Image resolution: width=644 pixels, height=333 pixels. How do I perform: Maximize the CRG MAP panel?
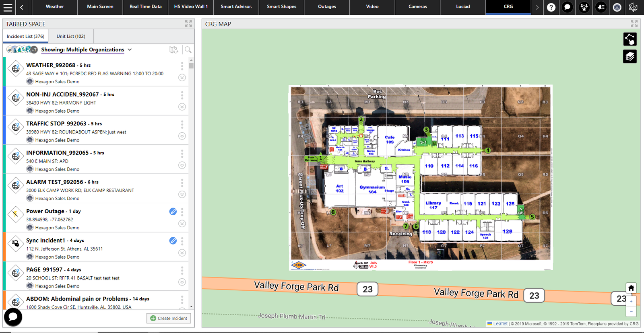pyautogui.click(x=634, y=24)
